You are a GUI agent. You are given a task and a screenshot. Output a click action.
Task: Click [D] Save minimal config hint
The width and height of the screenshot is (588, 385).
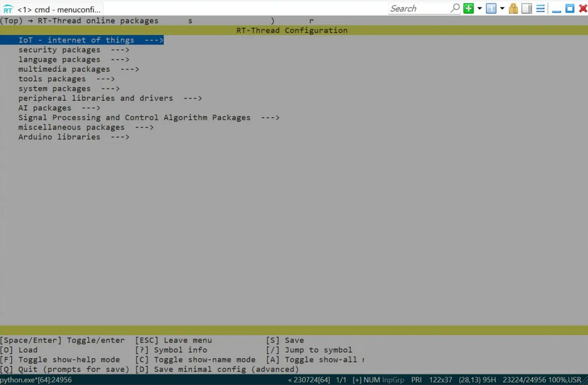pos(217,370)
